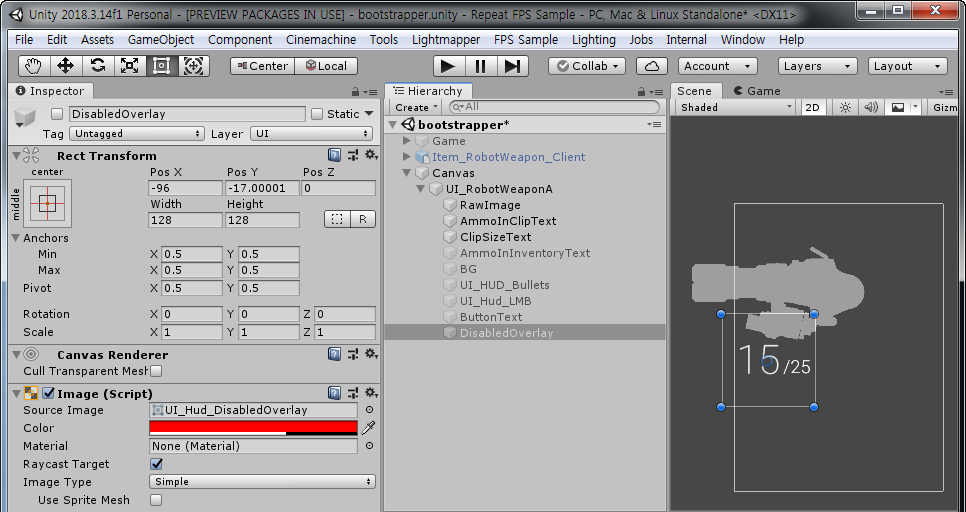Toggle Blueprint mode button
The image size is (966, 512).
click(337, 219)
